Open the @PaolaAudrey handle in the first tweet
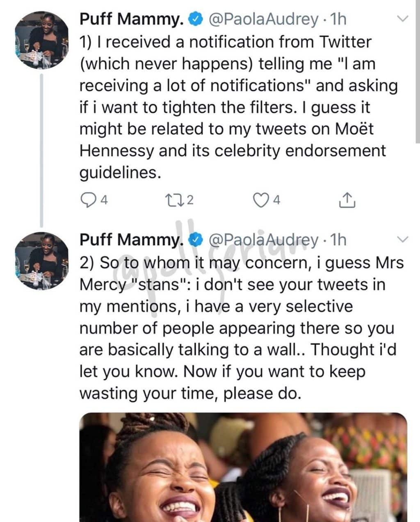 click(263, 19)
